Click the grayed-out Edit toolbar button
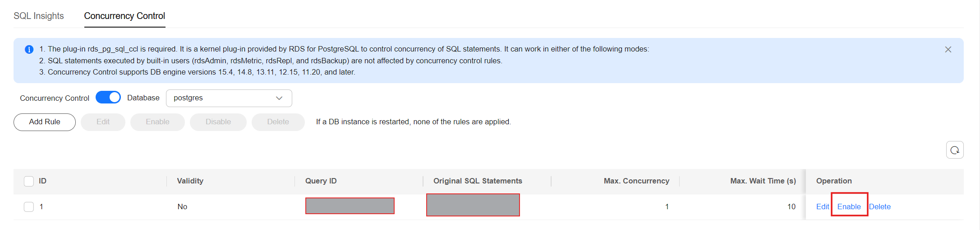 point(103,122)
